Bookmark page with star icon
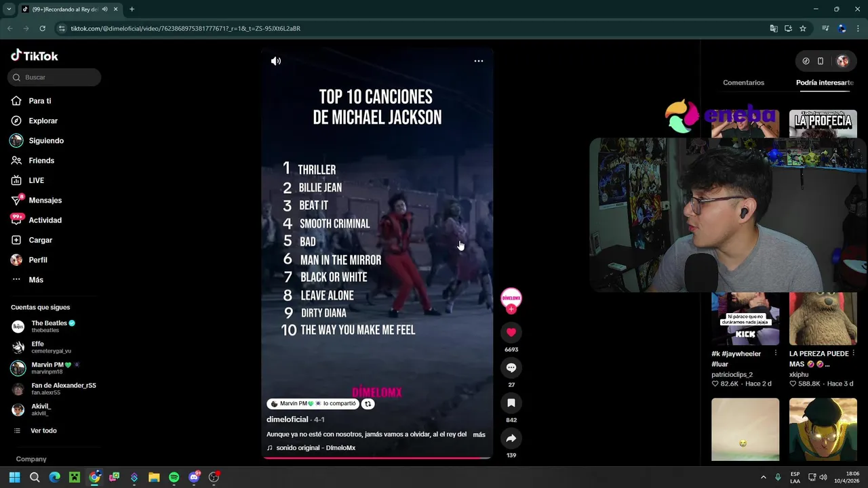Screen dimensions: 868x488 coord(803,28)
